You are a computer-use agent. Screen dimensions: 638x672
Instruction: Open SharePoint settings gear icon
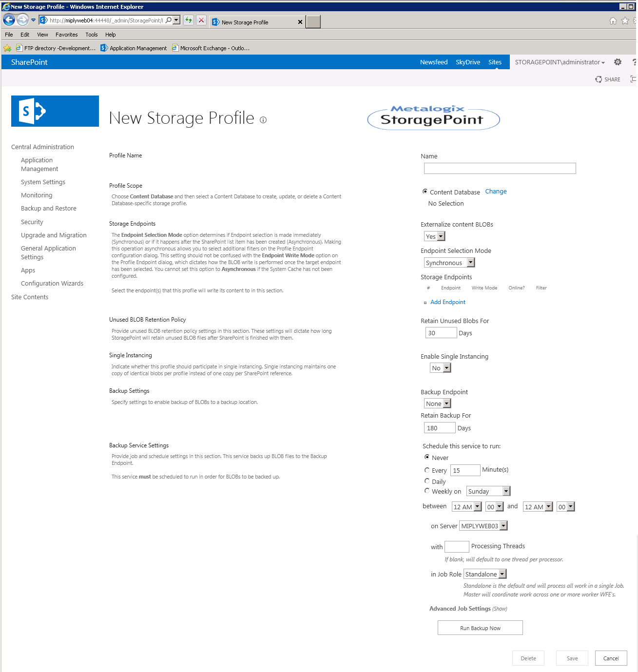[x=618, y=62]
